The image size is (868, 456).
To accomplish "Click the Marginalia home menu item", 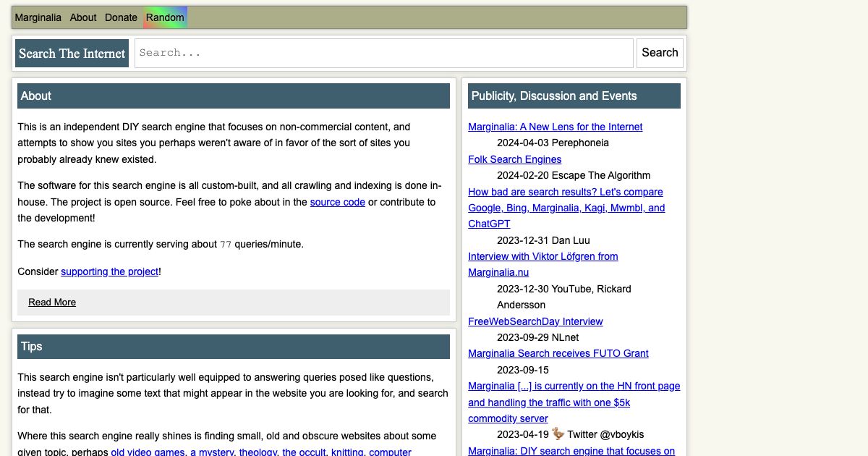I will coord(38,17).
